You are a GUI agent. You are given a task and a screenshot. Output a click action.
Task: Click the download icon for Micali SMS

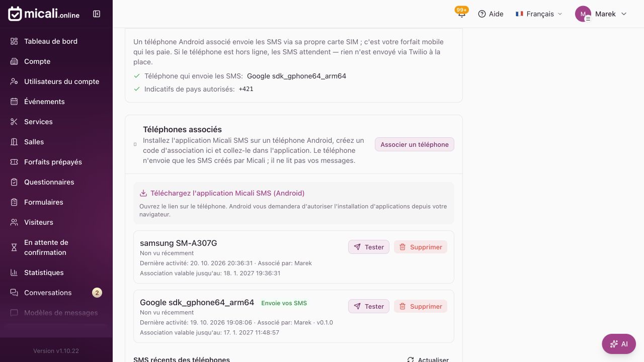click(143, 193)
